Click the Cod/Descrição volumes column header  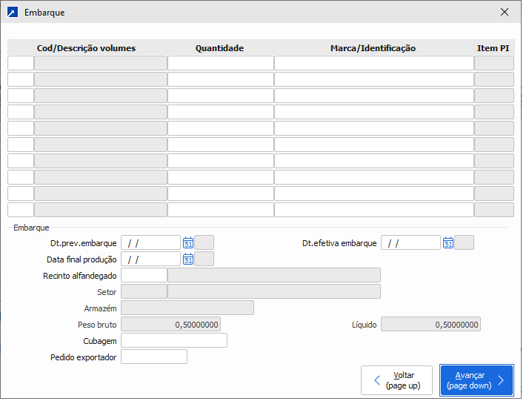(87, 48)
